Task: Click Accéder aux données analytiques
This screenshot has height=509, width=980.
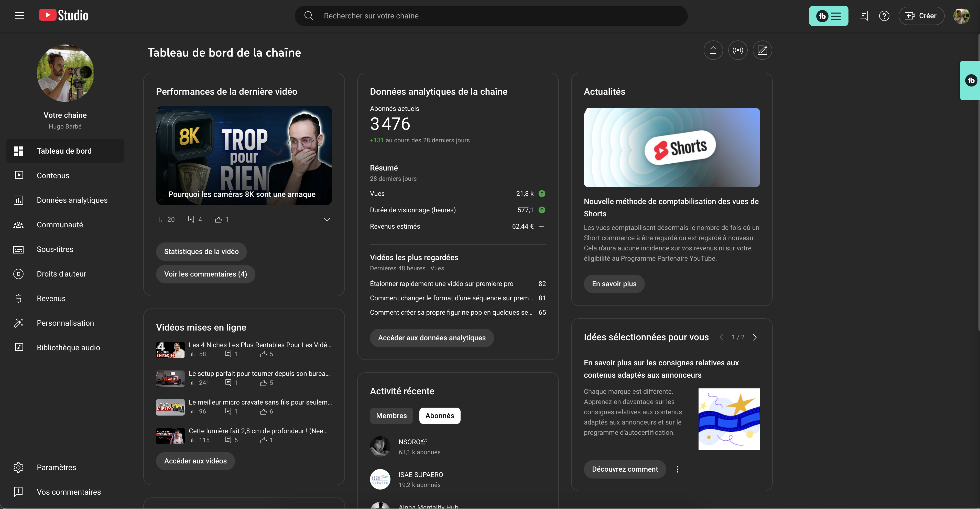Action: 432,338
